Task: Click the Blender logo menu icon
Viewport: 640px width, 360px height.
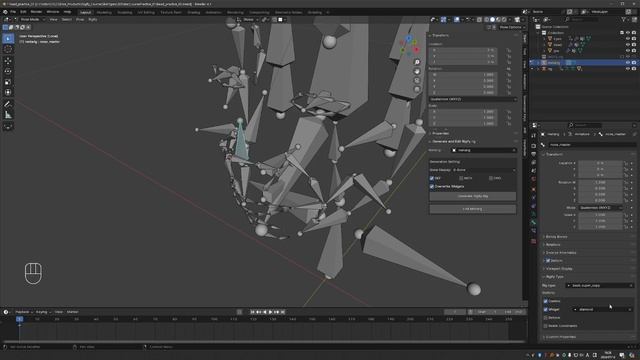Action: (5, 12)
